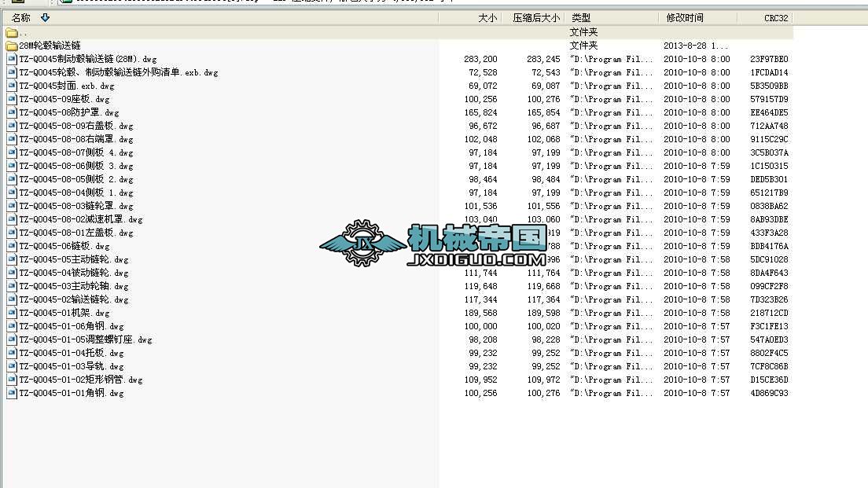Viewport: 868px width, 488px height.
Task: Select icon of TZ-Q0045-01-06角钢.dwg
Action: (x=12, y=326)
